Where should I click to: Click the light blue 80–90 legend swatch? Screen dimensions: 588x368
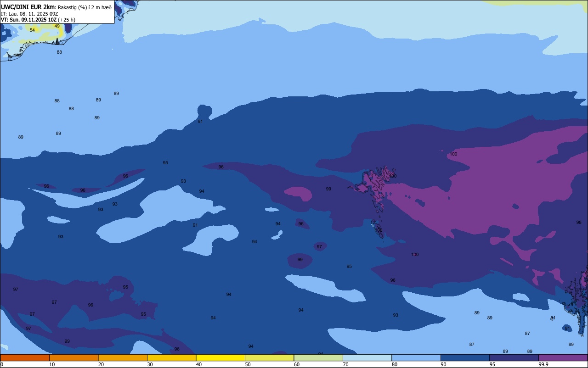tap(416, 357)
